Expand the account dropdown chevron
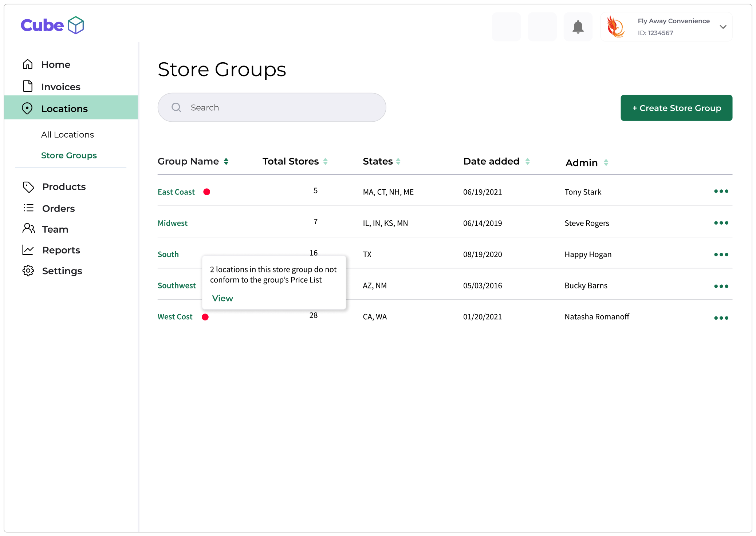Image resolution: width=756 pixels, height=536 pixels. click(x=723, y=27)
